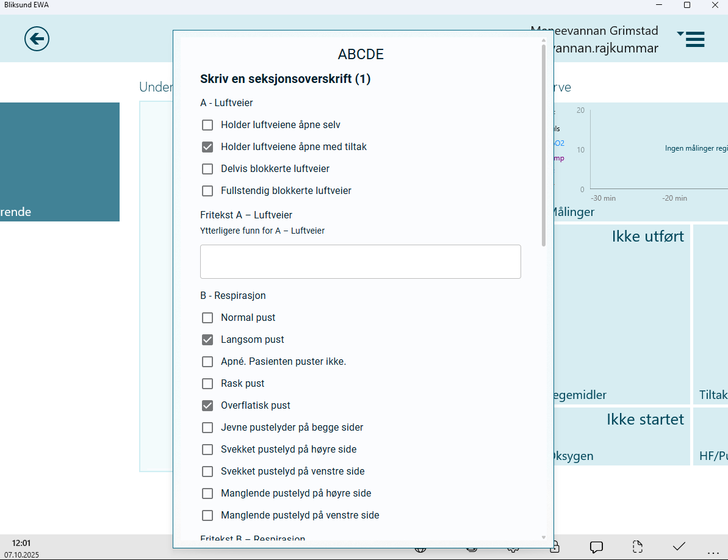Click the ellipsis icon at bottom right
Viewport: 728px width, 560px height.
coord(712,549)
